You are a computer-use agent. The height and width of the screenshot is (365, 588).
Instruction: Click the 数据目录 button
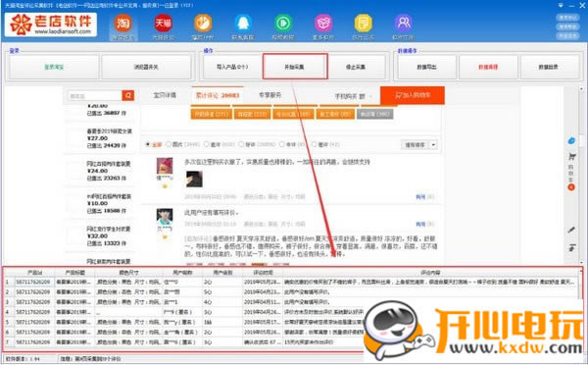(x=549, y=67)
